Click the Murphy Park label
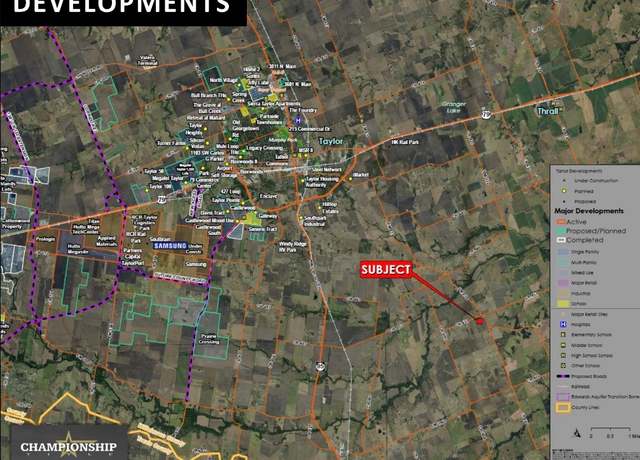 (282, 140)
